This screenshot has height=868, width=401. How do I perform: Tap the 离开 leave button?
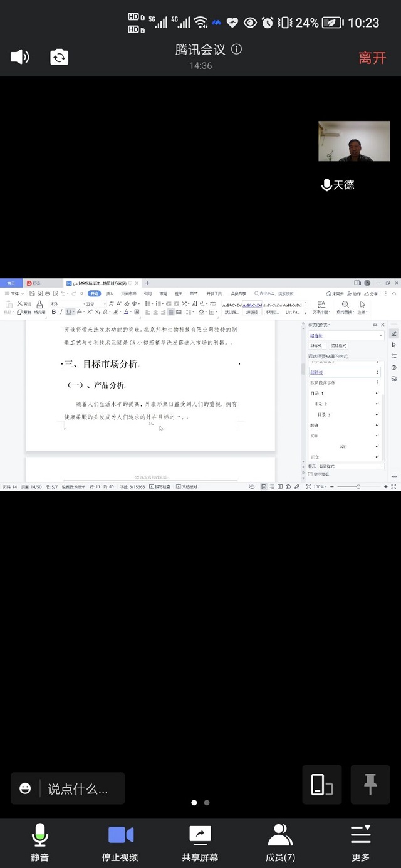(372, 58)
